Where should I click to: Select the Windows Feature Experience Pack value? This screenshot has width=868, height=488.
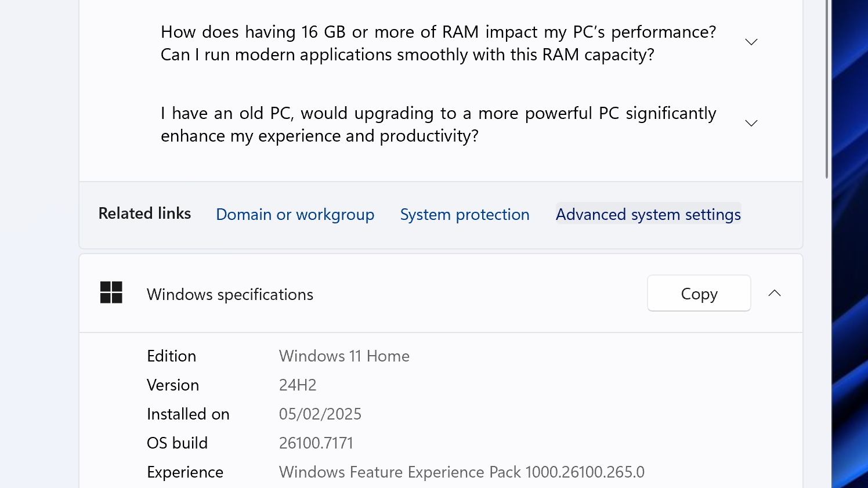coord(461,472)
